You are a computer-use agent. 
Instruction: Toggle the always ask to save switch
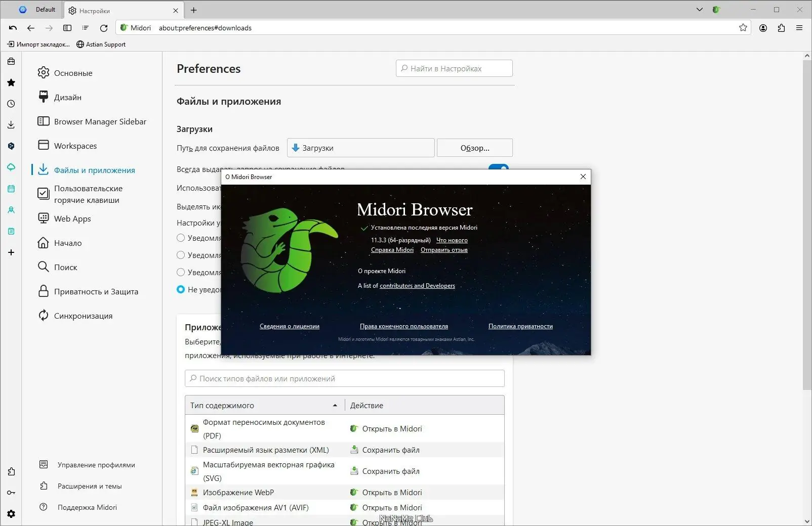tap(499, 167)
